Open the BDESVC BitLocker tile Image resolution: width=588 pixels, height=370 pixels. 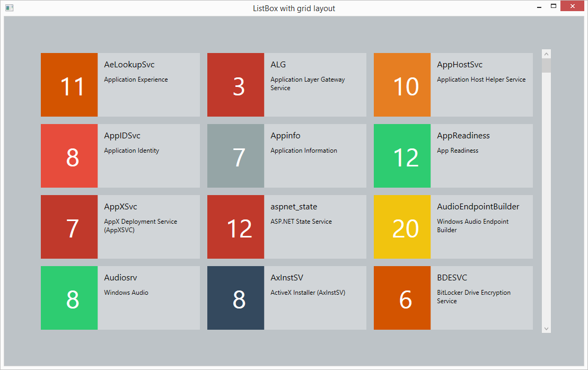coord(481,298)
